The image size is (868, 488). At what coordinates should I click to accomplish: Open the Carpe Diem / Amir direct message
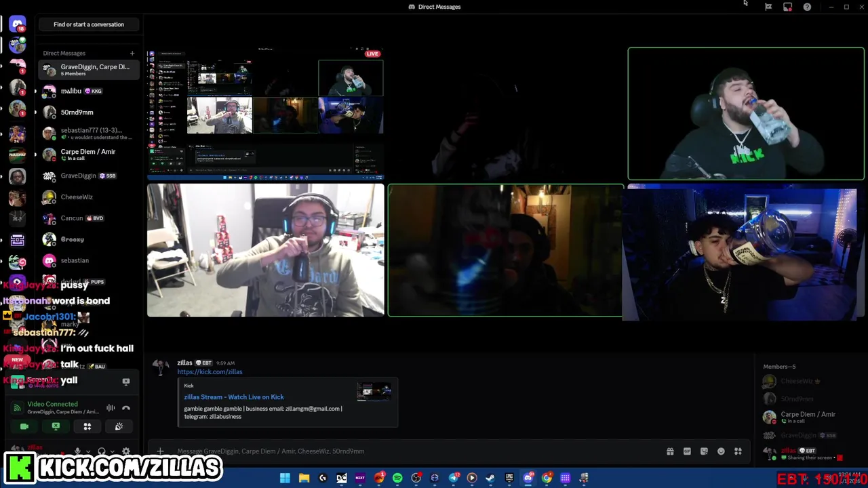[89, 155]
